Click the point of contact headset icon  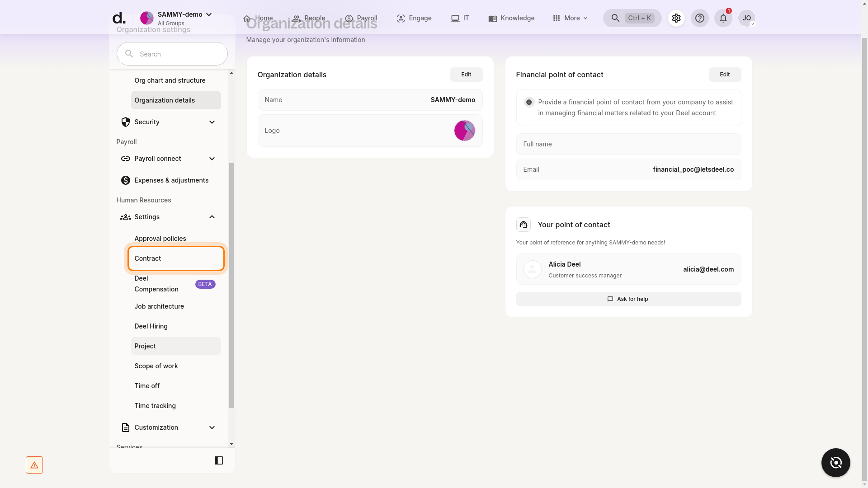click(523, 225)
